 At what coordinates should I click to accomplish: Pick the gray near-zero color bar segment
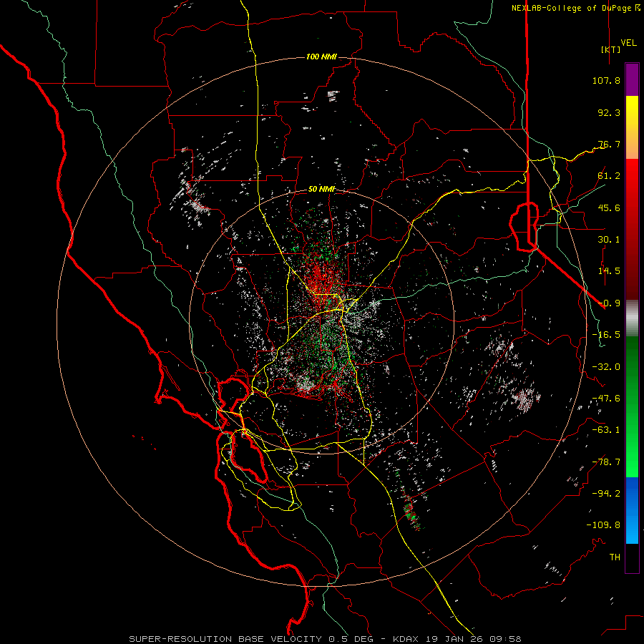(632, 318)
